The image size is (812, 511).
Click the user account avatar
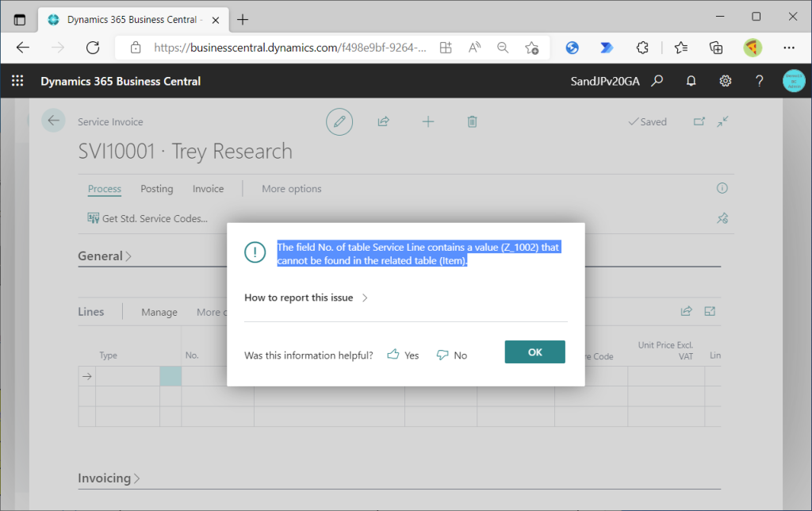(x=793, y=81)
